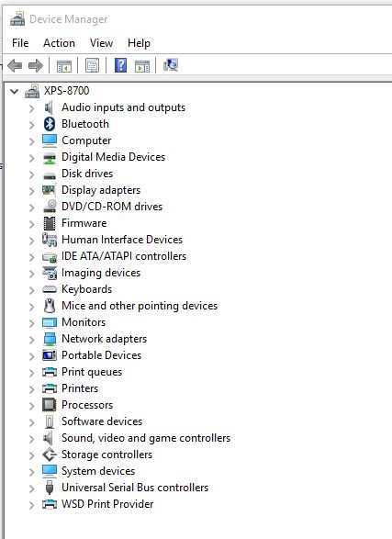This screenshot has width=392, height=539.
Task: Click the Software devices icon
Action: [x=50, y=421]
